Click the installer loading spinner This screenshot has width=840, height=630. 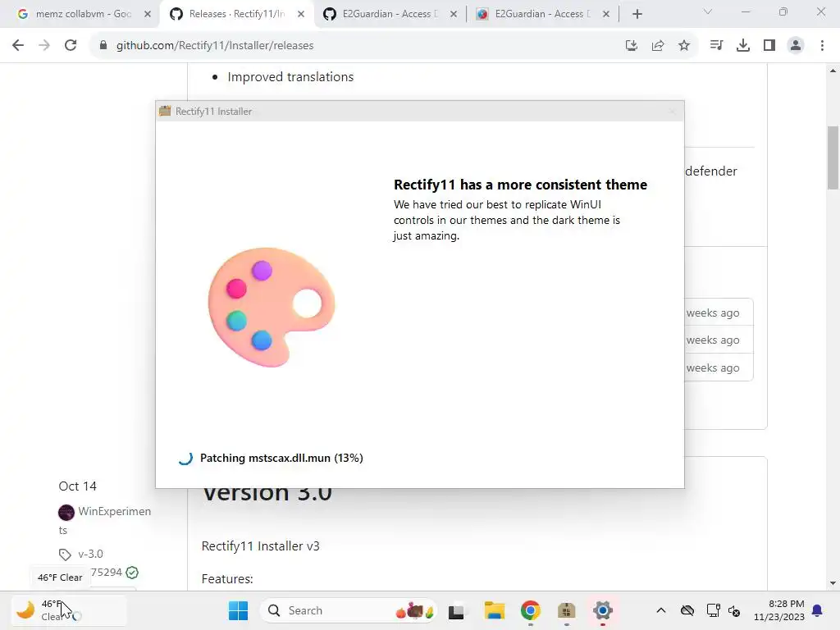[185, 458]
